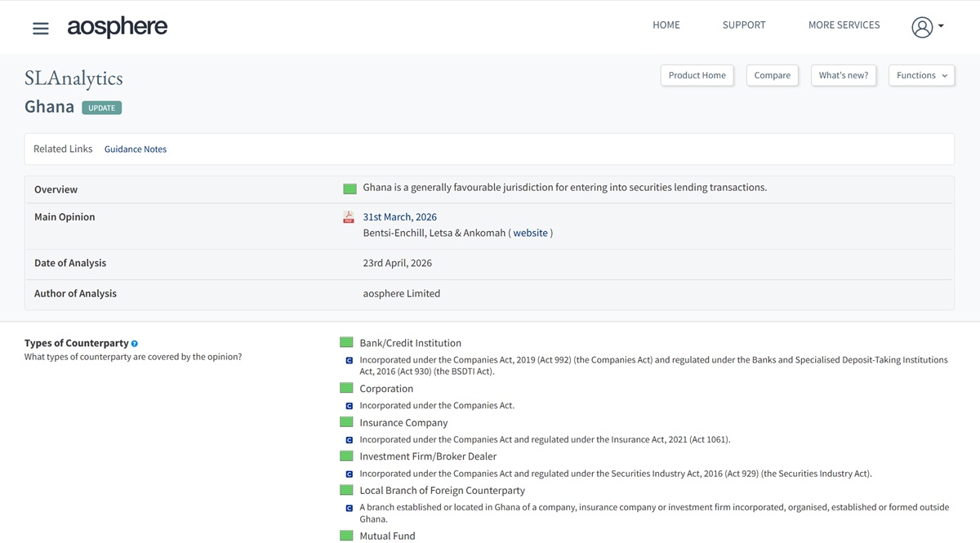Screen dimensions: 980x543
Task: Click the Investment Firm/Broker Dealer label
Action: click(428, 456)
